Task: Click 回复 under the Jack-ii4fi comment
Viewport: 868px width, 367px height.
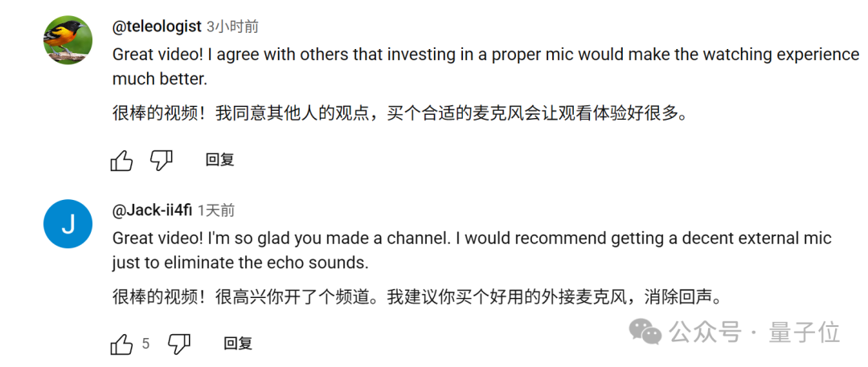Action: pyautogui.click(x=238, y=343)
